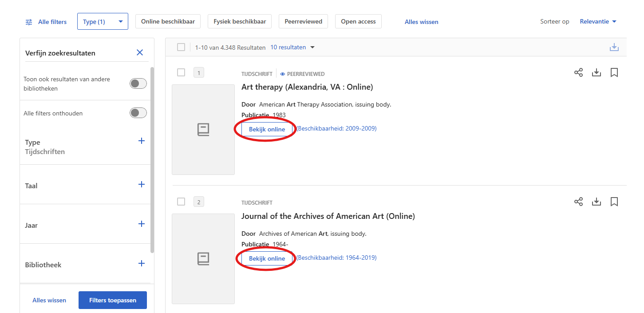The image size is (644, 313).
Task: Open the Type (1) dropdown
Action: coord(103,21)
